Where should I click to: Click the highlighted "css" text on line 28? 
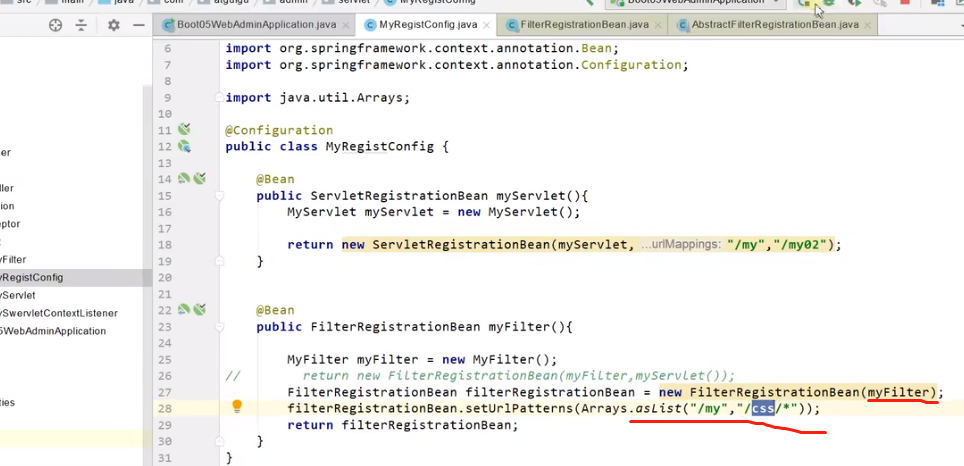click(764, 408)
